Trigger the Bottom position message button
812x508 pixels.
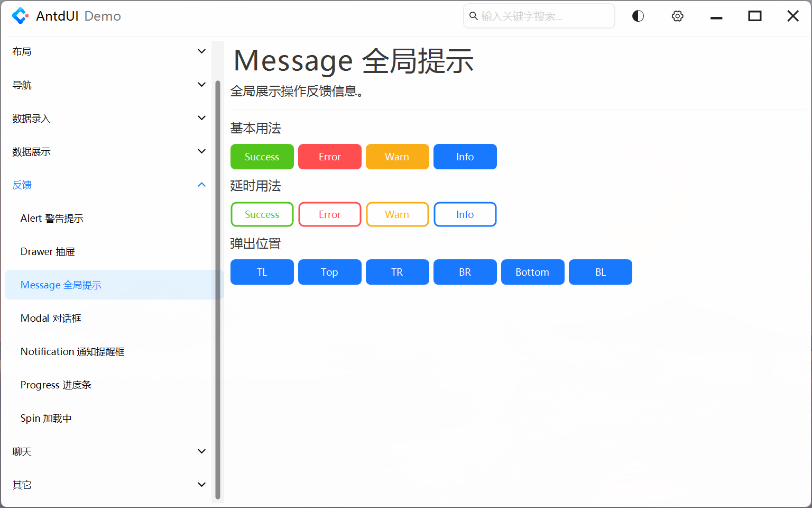(x=532, y=272)
